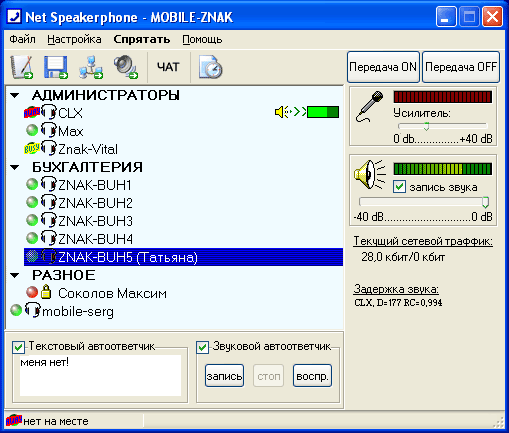Click the busy status icon in status bar
Screen dimensions: 509x433
(14, 421)
